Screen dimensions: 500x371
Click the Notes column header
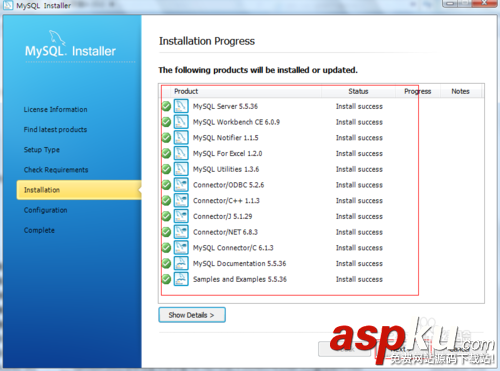[460, 91]
